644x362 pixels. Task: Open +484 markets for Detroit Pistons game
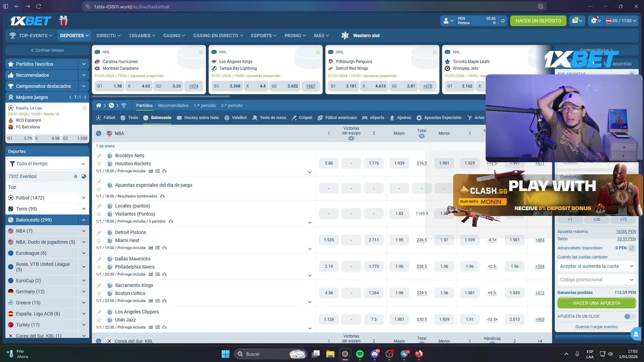tap(540, 240)
